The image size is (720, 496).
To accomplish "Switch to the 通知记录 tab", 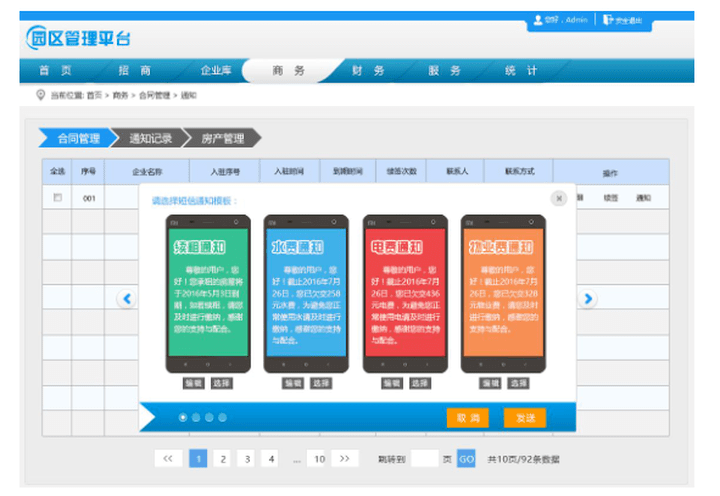I will (x=150, y=138).
